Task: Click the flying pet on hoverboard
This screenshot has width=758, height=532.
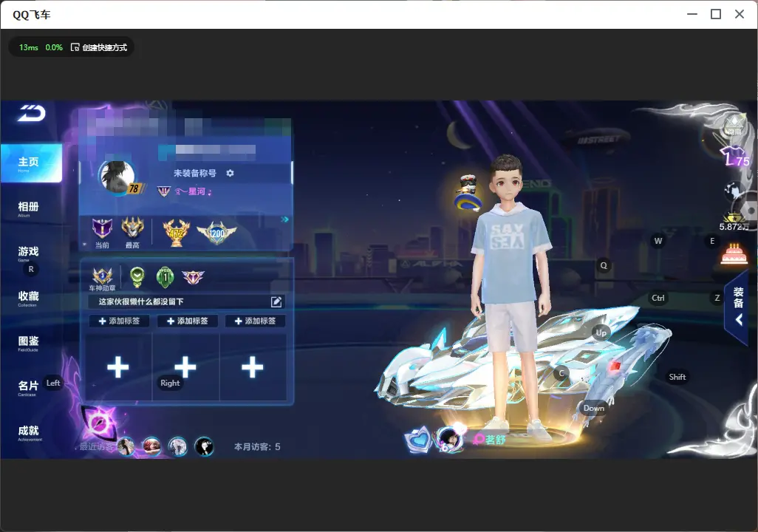Action: pos(468,193)
